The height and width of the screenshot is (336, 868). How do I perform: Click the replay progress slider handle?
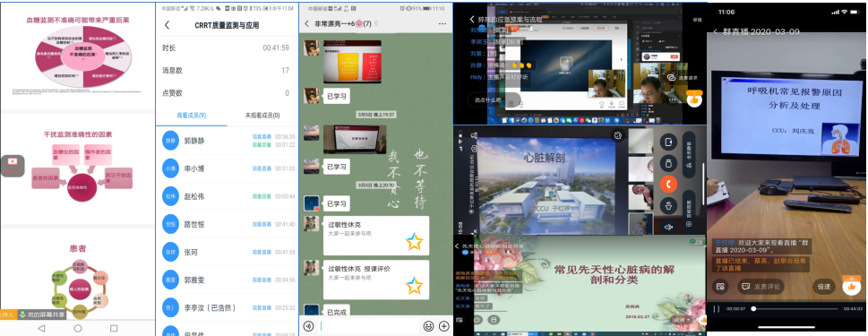753,309
